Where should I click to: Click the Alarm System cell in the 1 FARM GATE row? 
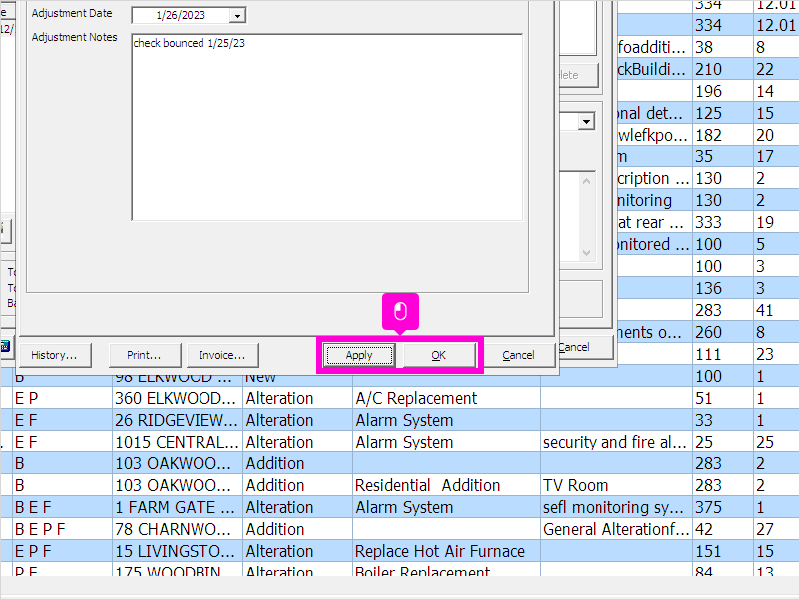pyautogui.click(x=446, y=507)
